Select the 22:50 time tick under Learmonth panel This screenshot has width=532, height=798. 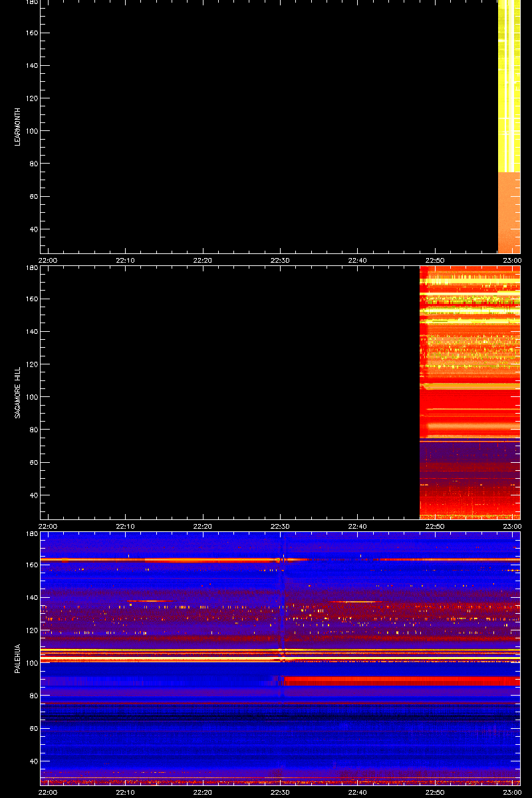pyautogui.click(x=434, y=260)
